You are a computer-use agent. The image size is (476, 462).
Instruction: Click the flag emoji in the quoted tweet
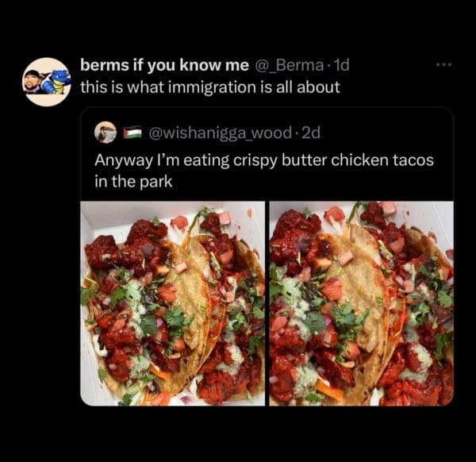pos(132,132)
